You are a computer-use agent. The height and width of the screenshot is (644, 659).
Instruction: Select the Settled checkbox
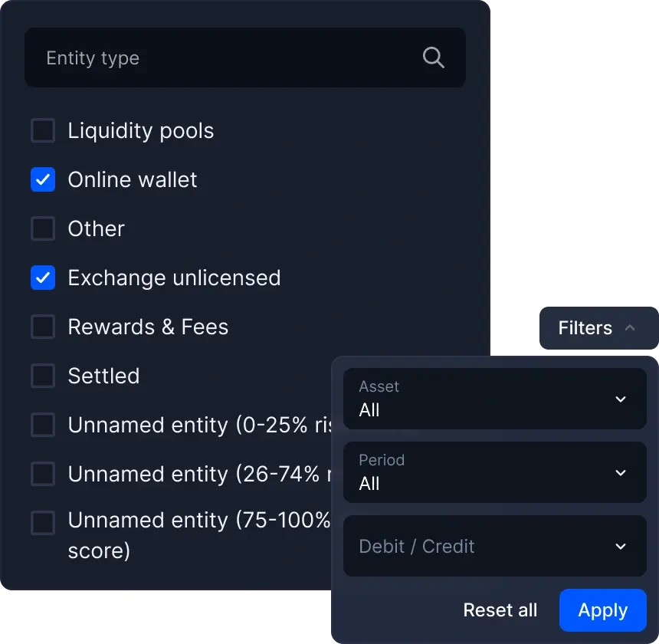(x=43, y=376)
